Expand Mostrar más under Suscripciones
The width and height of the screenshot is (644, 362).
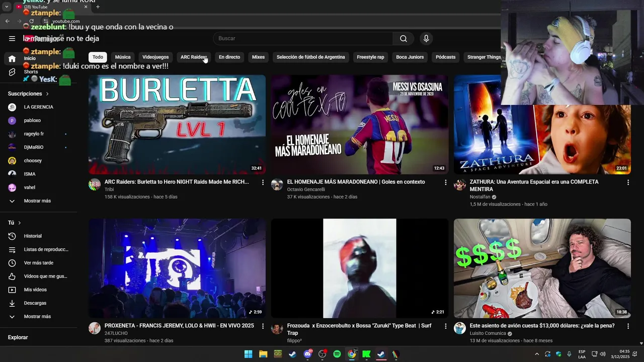39,201
